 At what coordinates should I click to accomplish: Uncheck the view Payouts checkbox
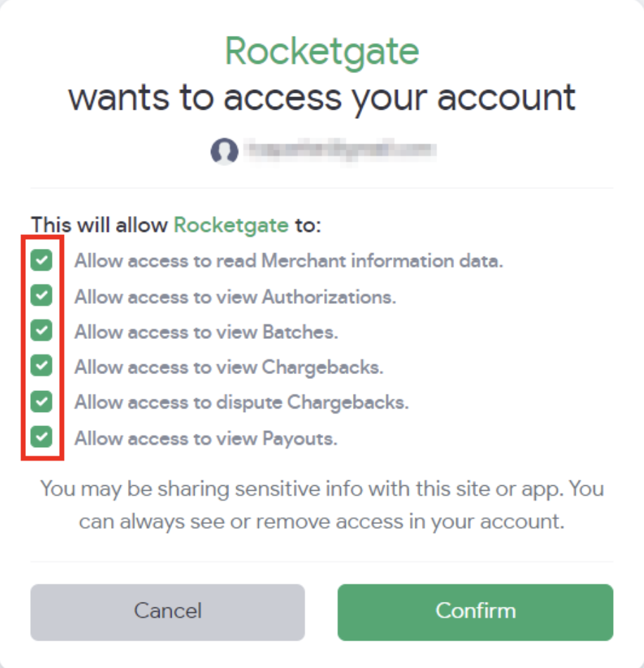pyautogui.click(x=41, y=437)
